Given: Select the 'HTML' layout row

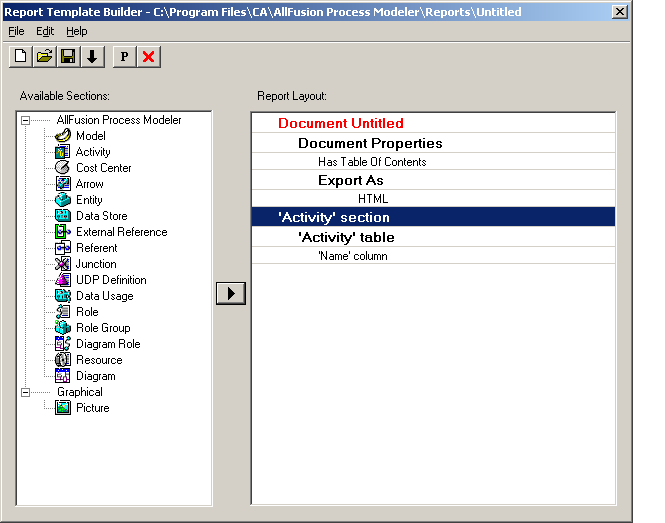Looking at the screenshot, I should [x=433, y=199].
